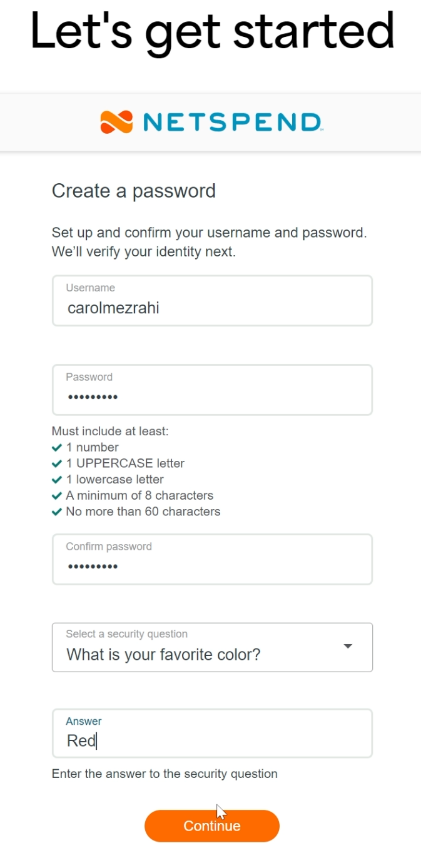Image resolution: width=421 pixels, height=868 pixels.
Task: Click the checkmark beside "1 UPPERCASE letter"
Action: 57,464
